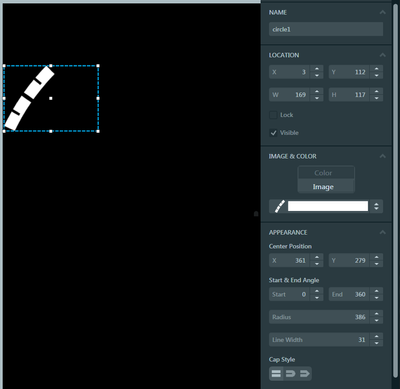Open the image selection dropdown arrows
This screenshot has height=389, width=400.
(376, 206)
